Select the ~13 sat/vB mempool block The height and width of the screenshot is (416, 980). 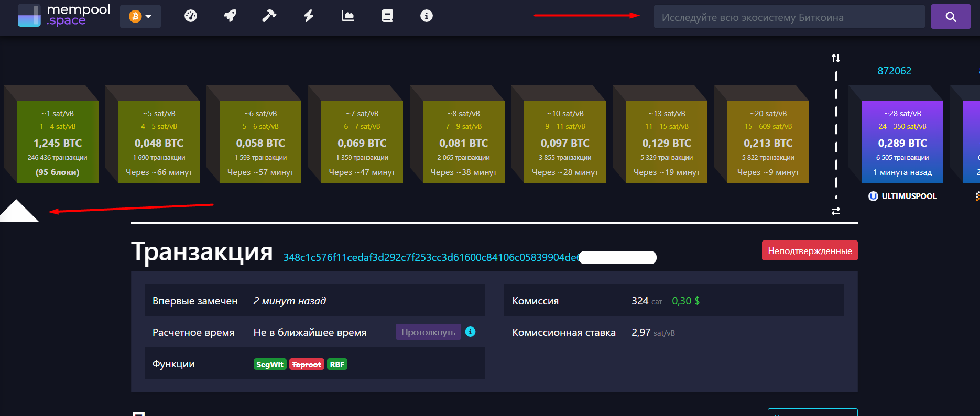point(667,142)
